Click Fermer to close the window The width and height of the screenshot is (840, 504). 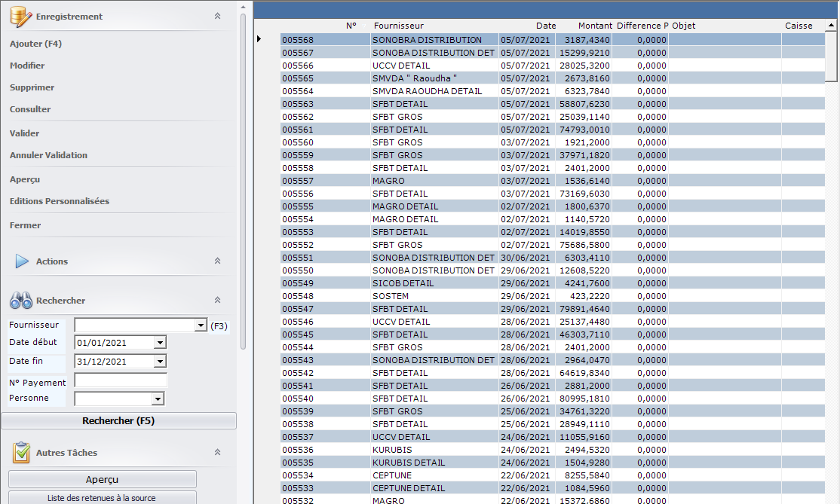(25, 226)
